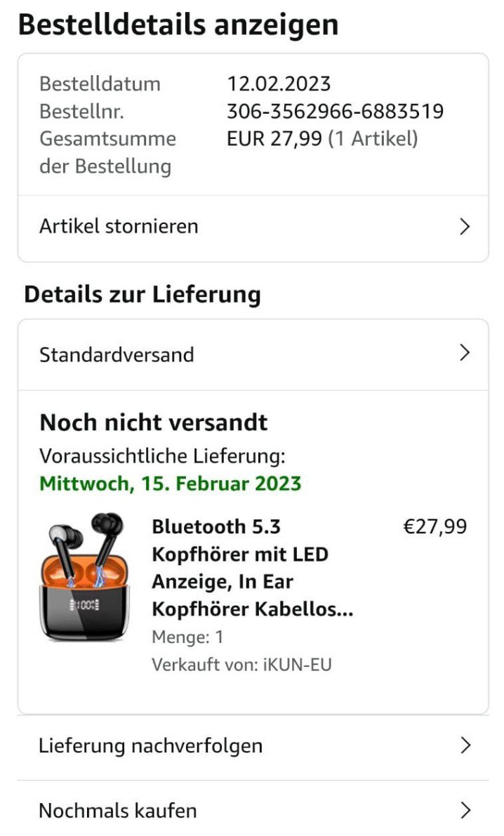Click the item price €27,99
This screenshot has width=504, height=836.
(435, 526)
